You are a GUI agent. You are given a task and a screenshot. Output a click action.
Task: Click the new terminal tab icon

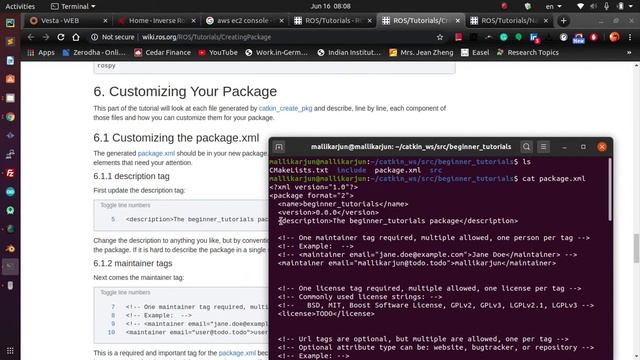coord(279,147)
